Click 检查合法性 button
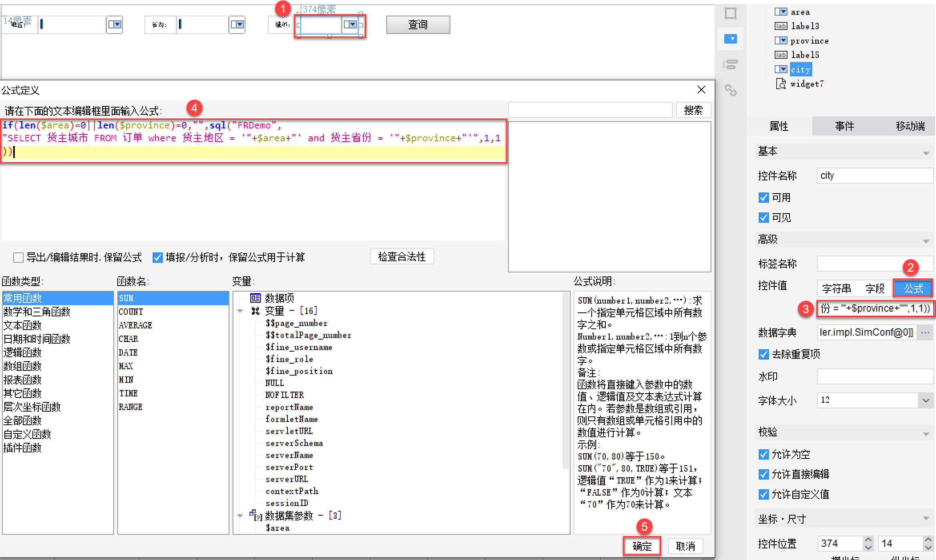936x560 pixels. pyautogui.click(x=402, y=257)
